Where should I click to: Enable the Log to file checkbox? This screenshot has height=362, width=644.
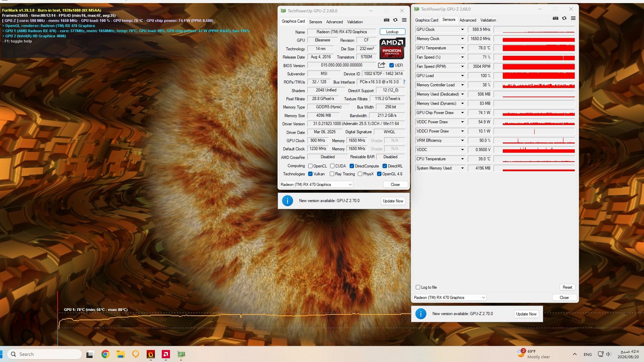418,287
